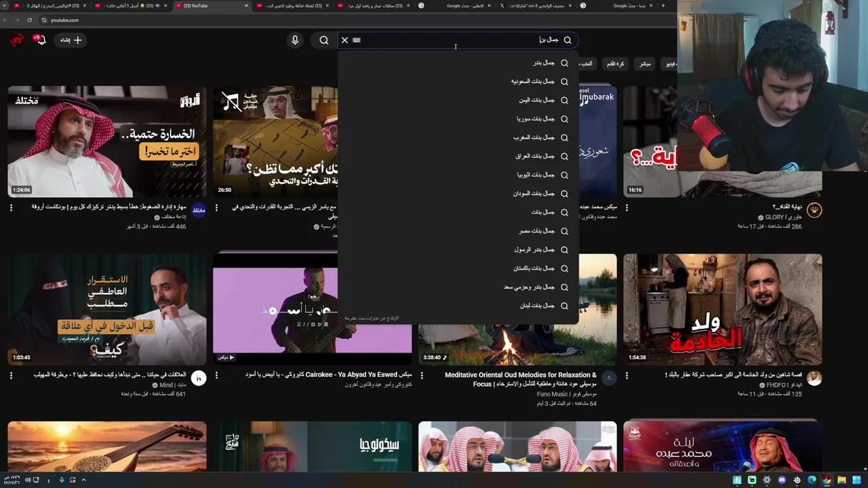The width and height of the screenshot is (868, 488).
Task: Select suggestion 'جمال بنات السعوديه'
Action: (x=458, y=81)
